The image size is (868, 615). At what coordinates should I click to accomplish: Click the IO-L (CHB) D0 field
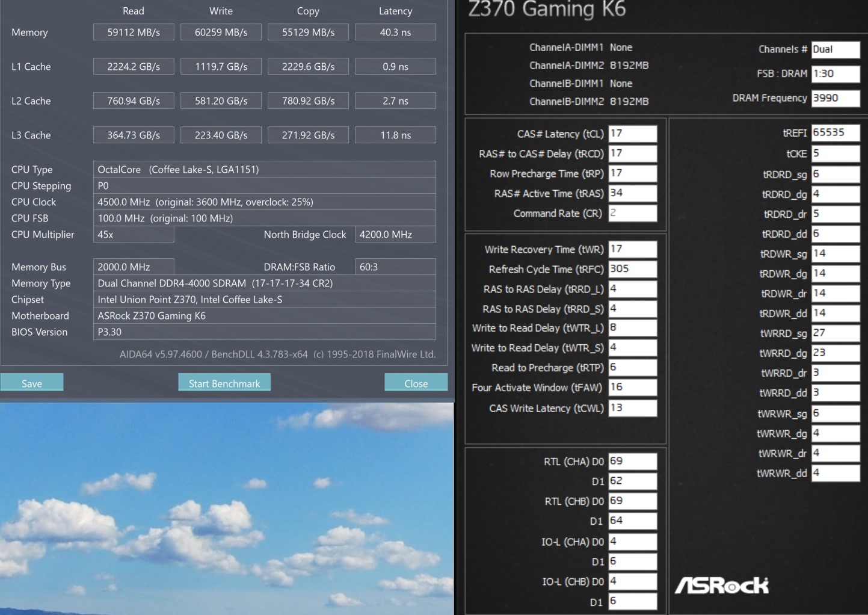click(x=633, y=581)
